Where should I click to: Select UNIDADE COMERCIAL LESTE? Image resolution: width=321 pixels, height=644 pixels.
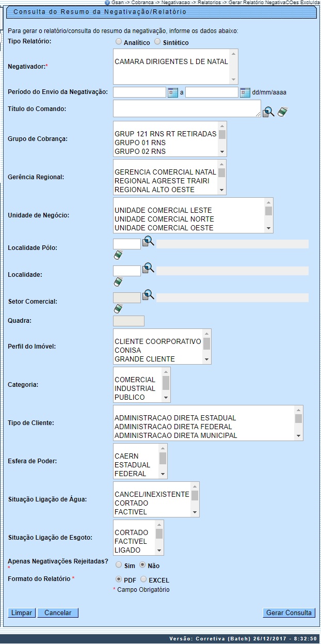(x=163, y=210)
